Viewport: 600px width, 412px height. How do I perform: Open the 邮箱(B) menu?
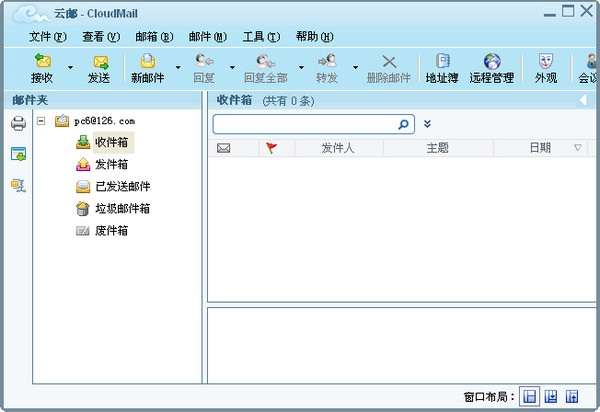pos(154,37)
